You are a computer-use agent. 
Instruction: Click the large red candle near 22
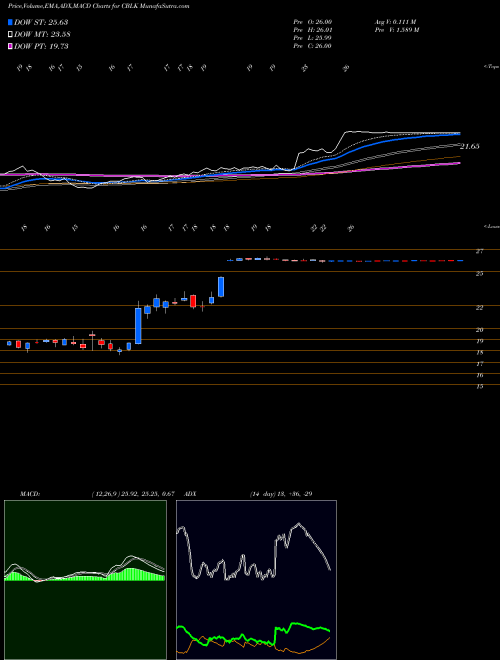point(193,301)
